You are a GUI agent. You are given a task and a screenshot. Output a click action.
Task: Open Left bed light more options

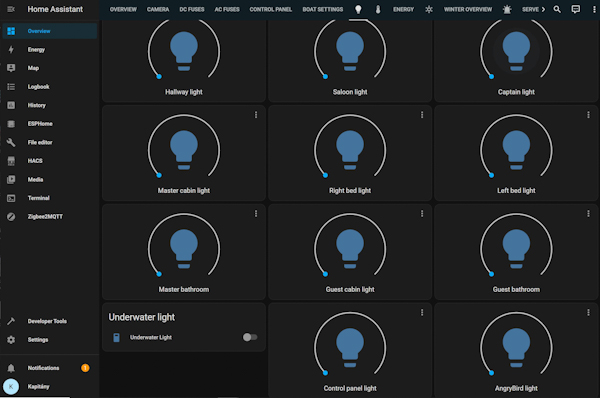588,115
